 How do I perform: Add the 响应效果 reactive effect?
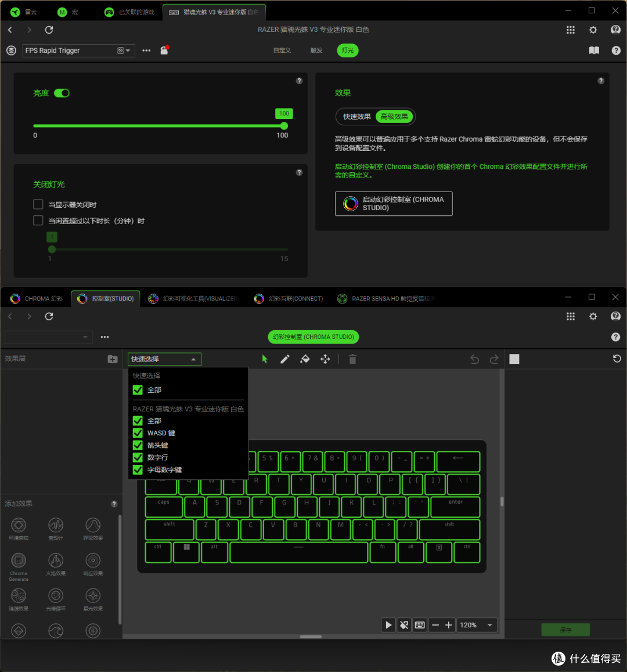pos(93,564)
